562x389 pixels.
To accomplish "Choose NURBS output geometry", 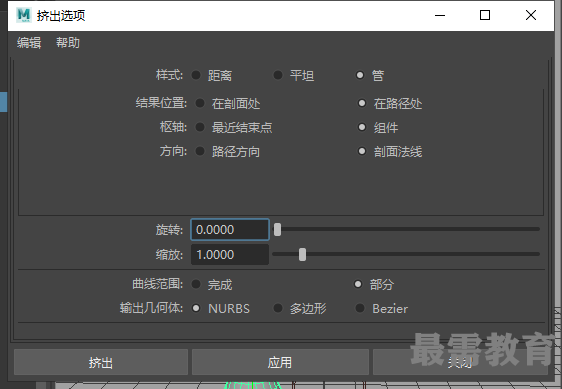I will 196,308.
